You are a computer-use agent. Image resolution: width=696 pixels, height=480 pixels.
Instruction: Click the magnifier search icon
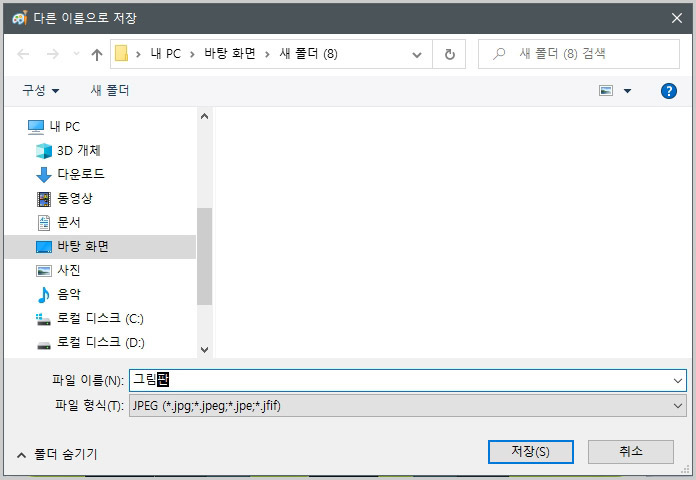tap(499, 54)
